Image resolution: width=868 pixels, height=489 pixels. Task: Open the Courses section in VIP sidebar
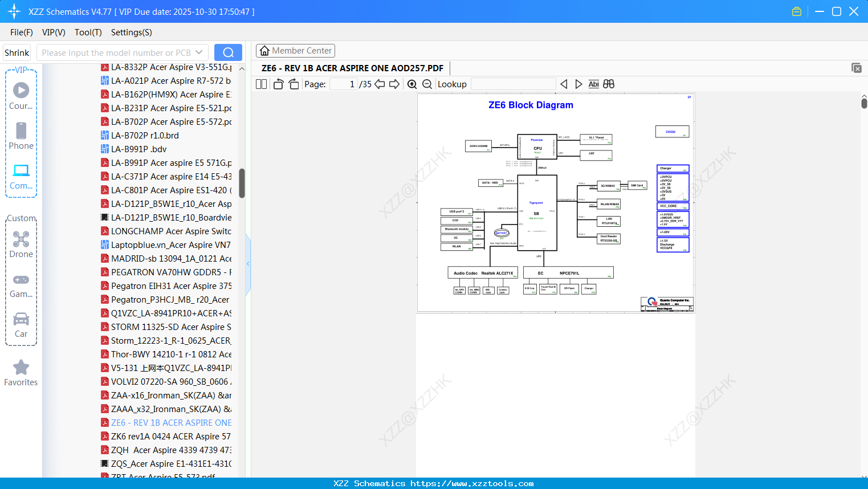click(21, 96)
